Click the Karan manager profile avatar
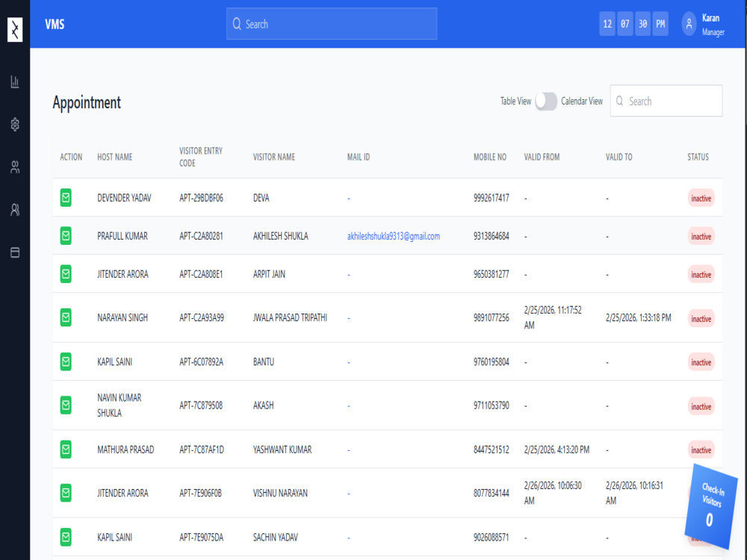747x560 pixels. point(689,24)
